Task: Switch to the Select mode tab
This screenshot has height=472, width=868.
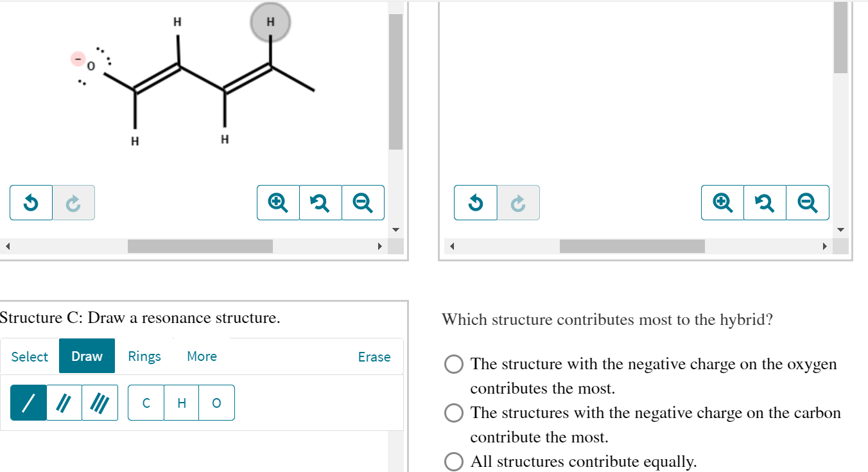Action: click(29, 356)
